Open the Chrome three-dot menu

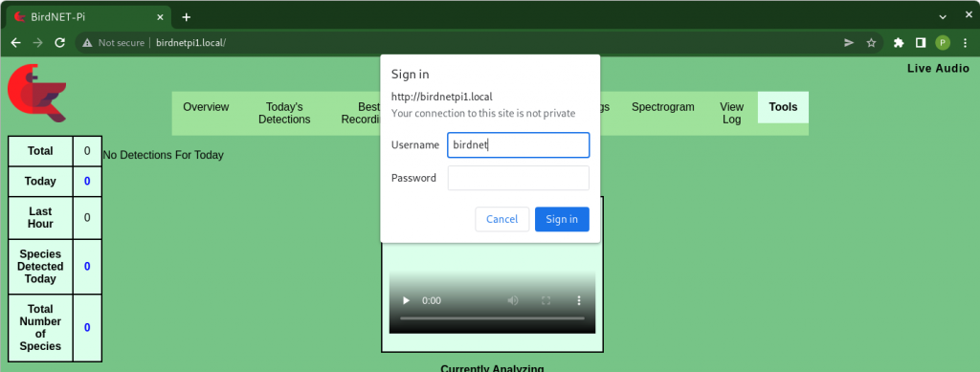[x=965, y=42]
